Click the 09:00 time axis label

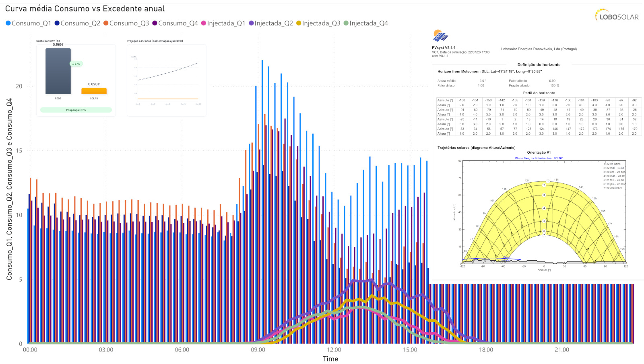pyautogui.click(x=258, y=350)
